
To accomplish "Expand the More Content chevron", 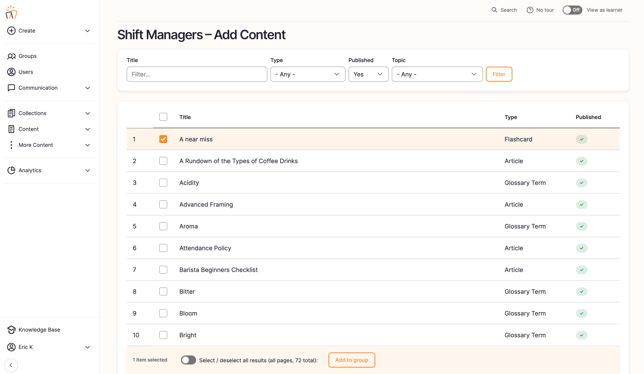I will point(87,145).
